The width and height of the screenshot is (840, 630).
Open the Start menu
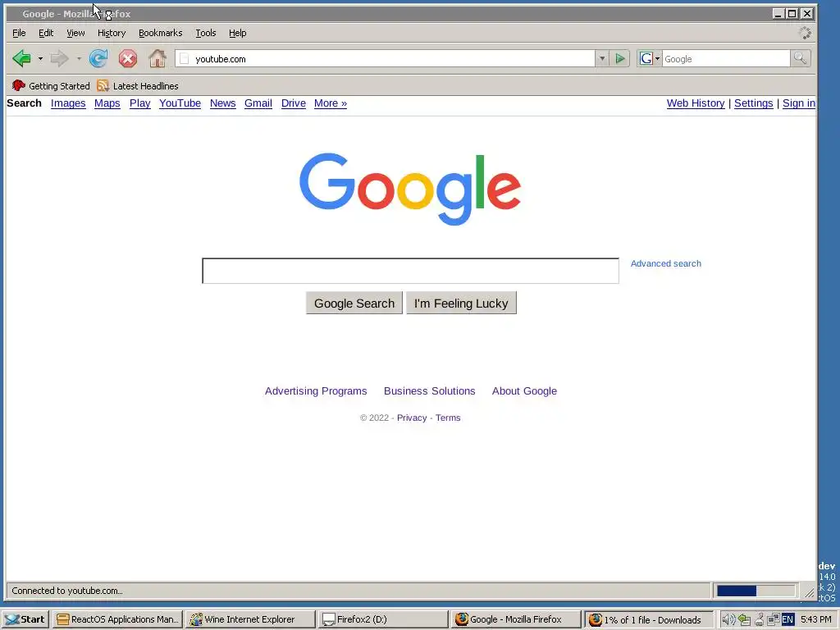point(25,619)
